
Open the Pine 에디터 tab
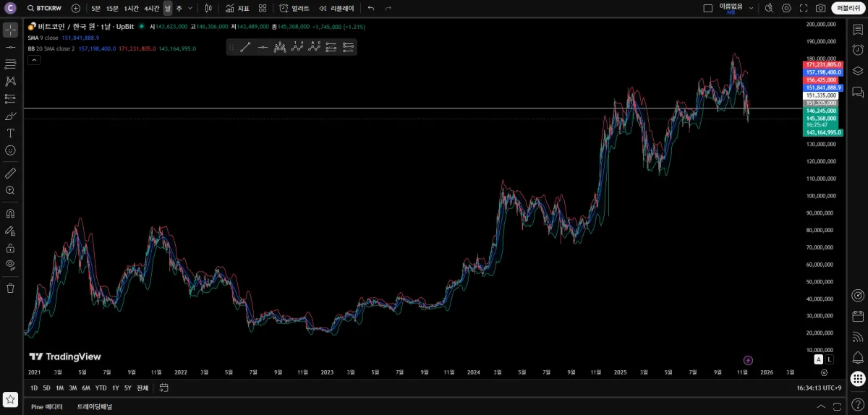47,407
